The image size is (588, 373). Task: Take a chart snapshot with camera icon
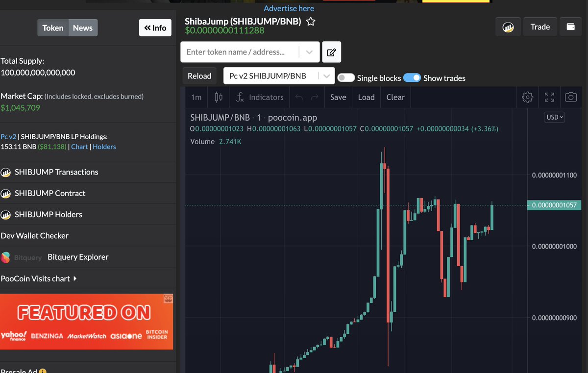click(x=571, y=97)
